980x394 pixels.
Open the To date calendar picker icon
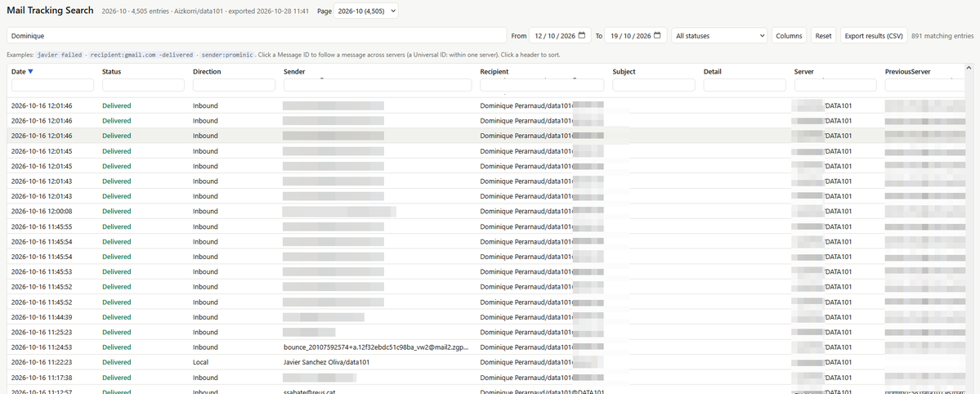(x=657, y=36)
